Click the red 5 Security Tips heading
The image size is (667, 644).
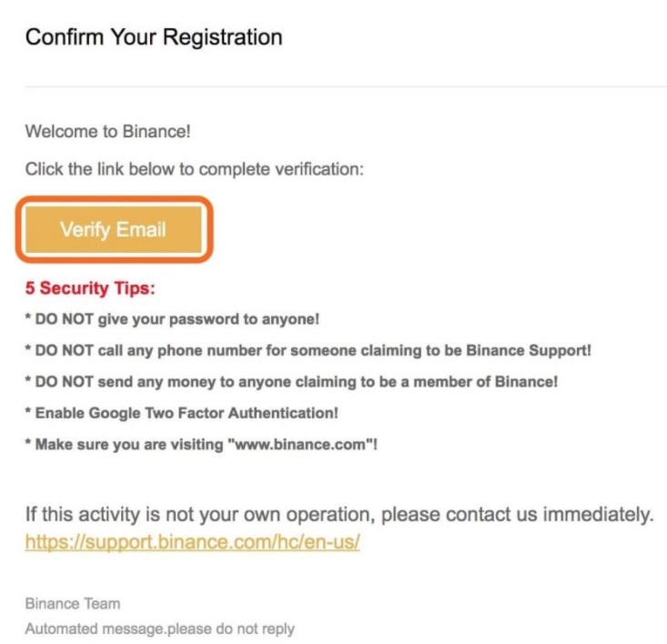[x=90, y=288]
